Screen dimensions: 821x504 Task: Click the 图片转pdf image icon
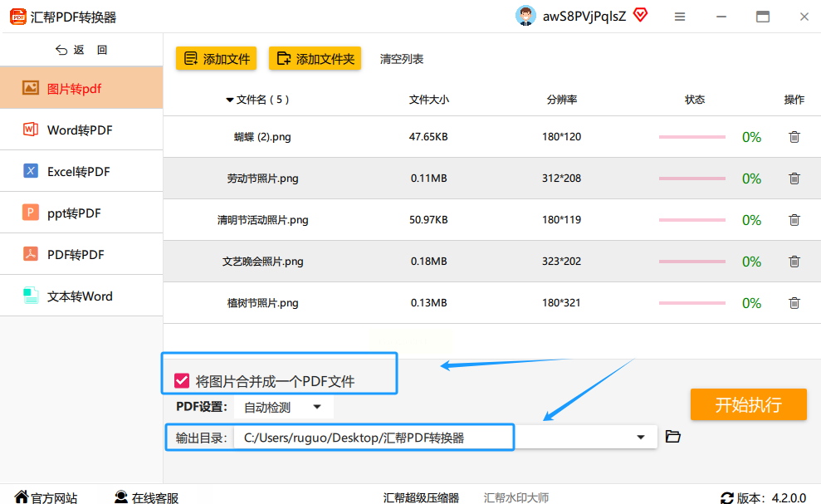[31, 87]
